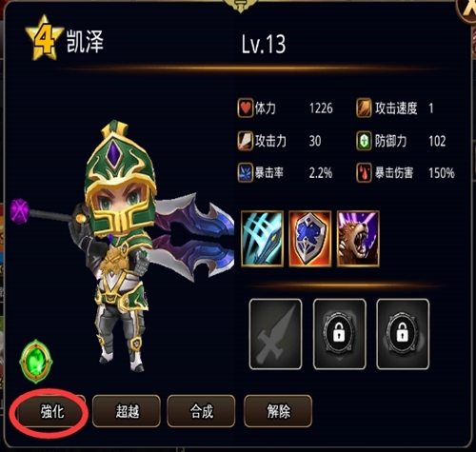View the blue slash skill icon
Screen dimensions: 476x452
pyautogui.click(x=262, y=239)
